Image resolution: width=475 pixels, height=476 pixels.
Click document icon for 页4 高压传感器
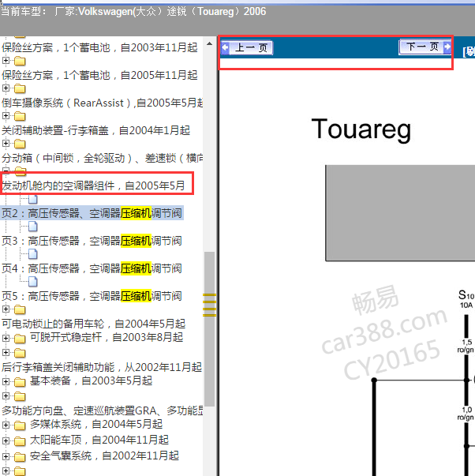click(x=33, y=254)
